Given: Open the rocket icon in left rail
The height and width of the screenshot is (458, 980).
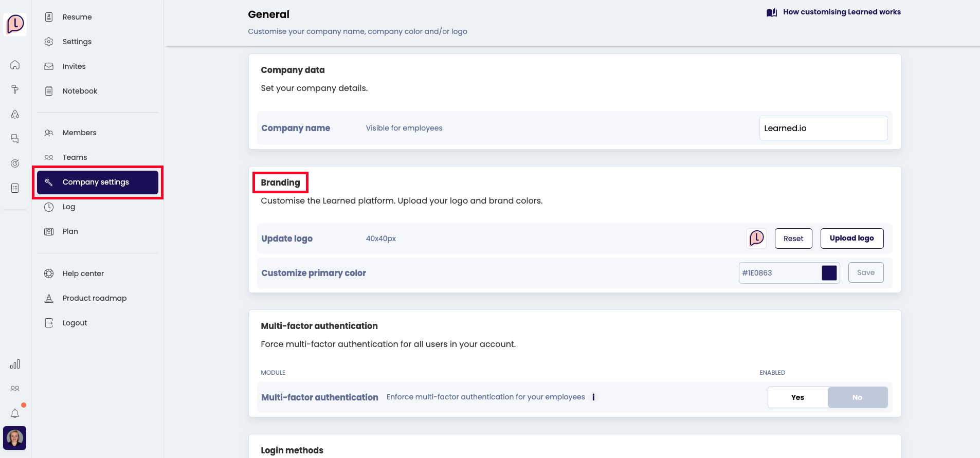Looking at the screenshot, I should [x=15, y=114].
